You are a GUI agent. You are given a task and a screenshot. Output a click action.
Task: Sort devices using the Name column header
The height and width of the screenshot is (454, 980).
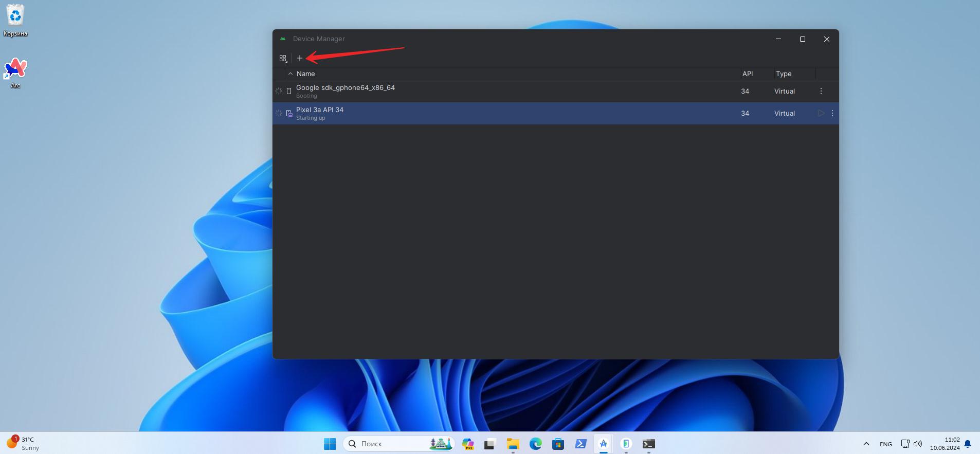pyautogui.click(x=305, y=74)
